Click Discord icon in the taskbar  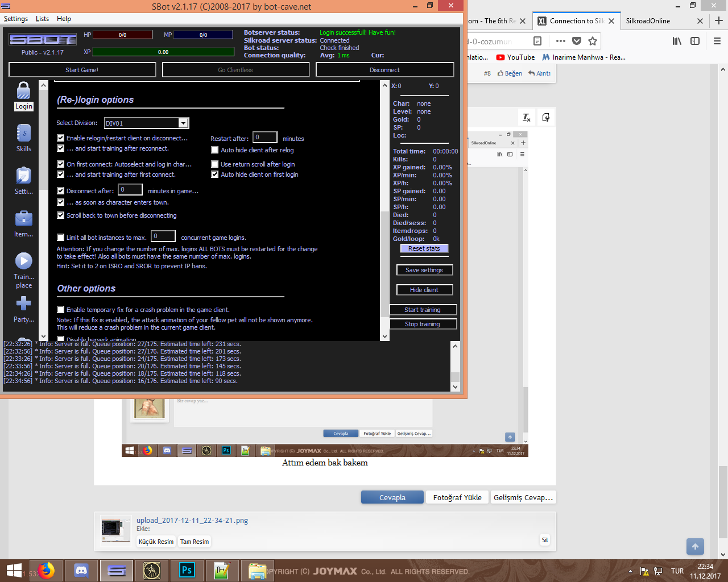click(81, 571)
